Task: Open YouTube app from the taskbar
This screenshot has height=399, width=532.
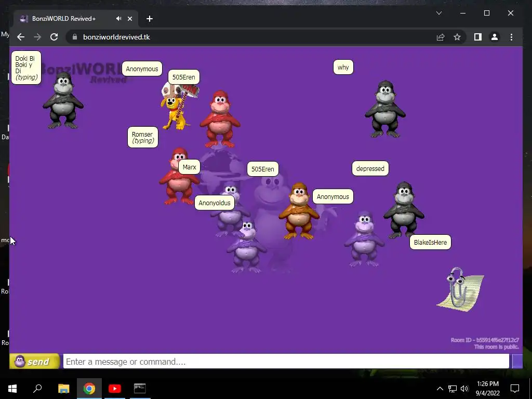Action: (115, 389)
